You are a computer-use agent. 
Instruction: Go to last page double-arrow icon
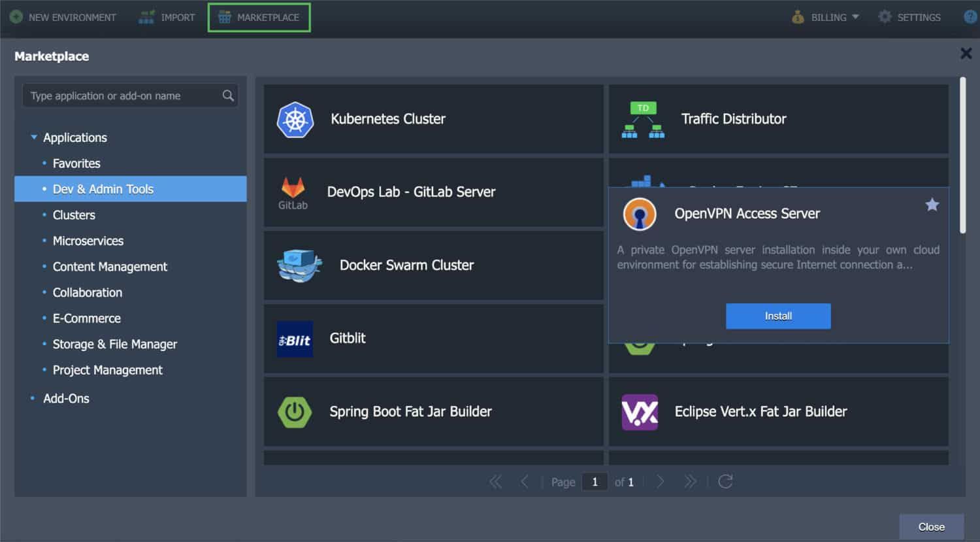coord(691,482)
